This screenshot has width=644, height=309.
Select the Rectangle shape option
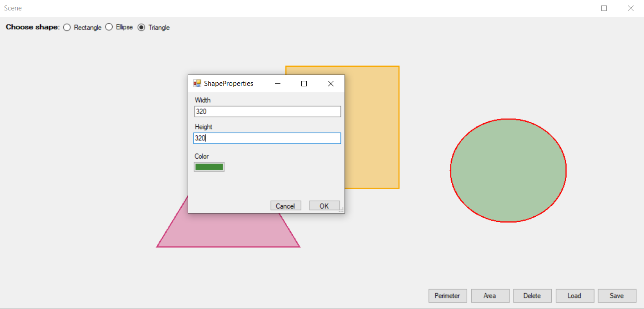(67, 27)
